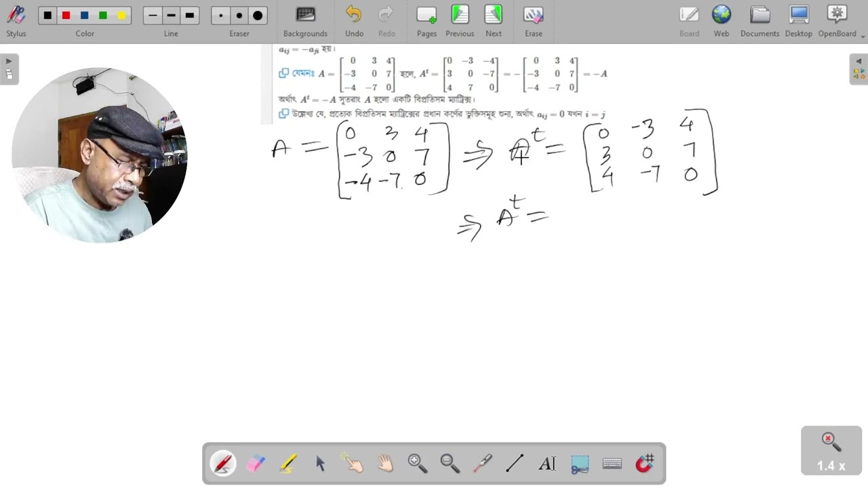Image resolution: width=868 pixels, height=488 pixels.
Task: Expand the right side panel
Action: [859, 69]
